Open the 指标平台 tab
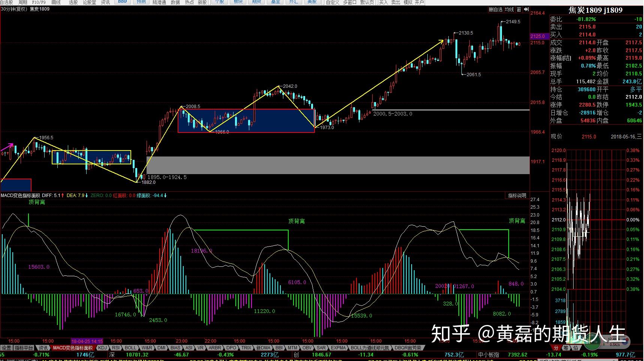The height and width of the screenshot is (361, 644). (x=24, y=348)
